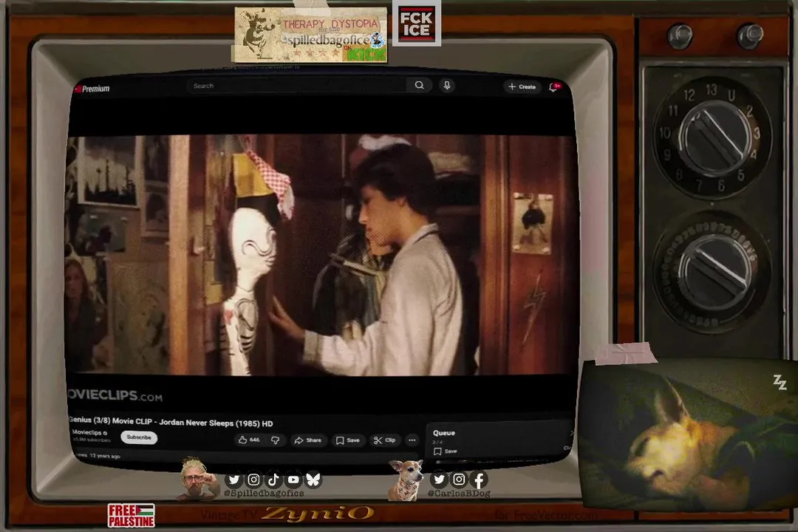Click the chihuahua dog avatar
This screenshot has width=798, height=532.
coord(406,480)
